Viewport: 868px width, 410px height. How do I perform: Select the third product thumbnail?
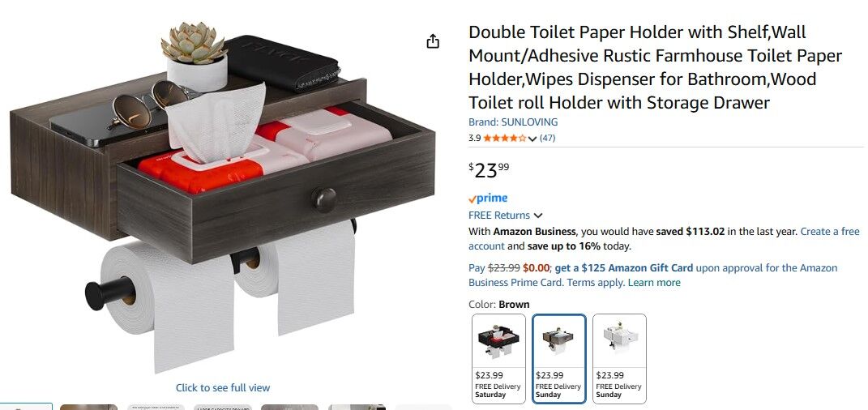coord(156,408)
